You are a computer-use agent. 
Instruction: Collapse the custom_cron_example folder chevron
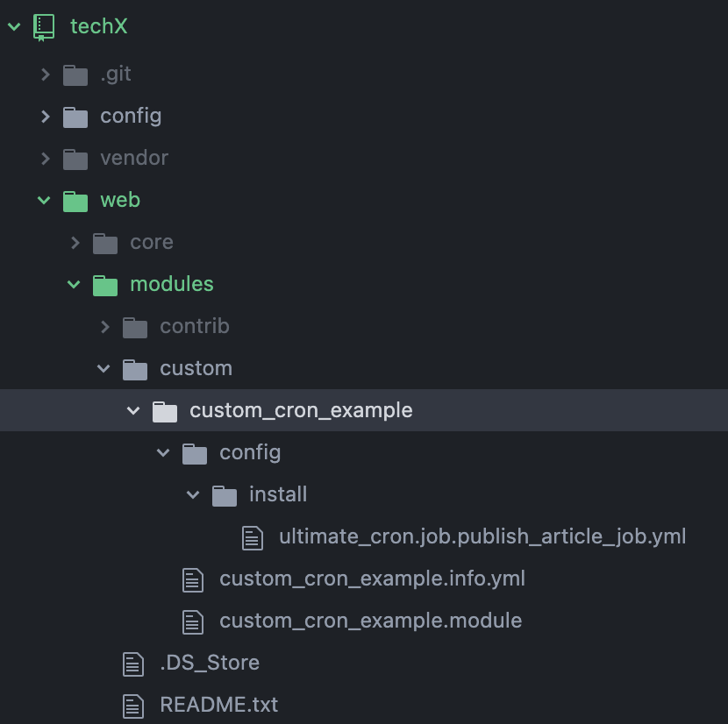133,410
